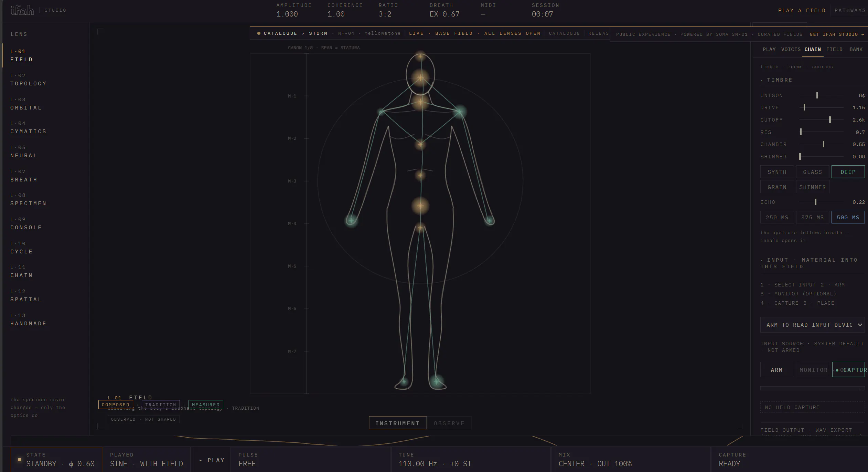
Task: Adjust the UNISON slider
Action: click(822, 95)
